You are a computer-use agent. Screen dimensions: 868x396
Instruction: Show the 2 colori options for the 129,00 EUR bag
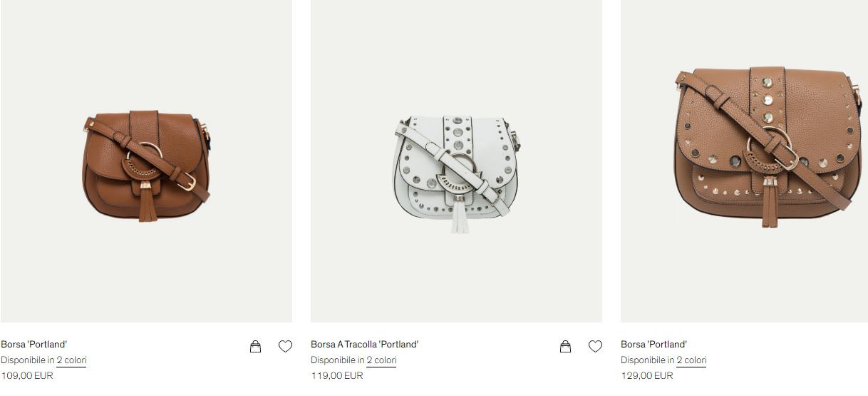[691, 360]
